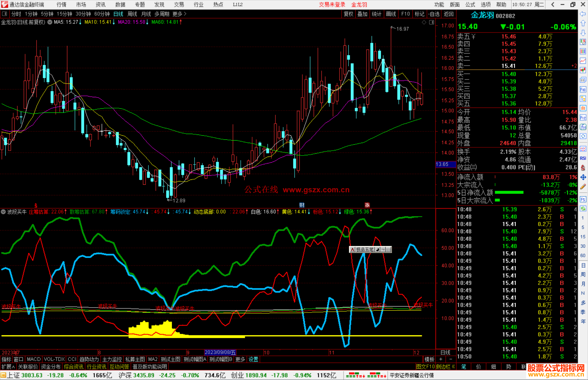Toggle 叠加 overlay option

pyautogui.click(x=362, y=14)
